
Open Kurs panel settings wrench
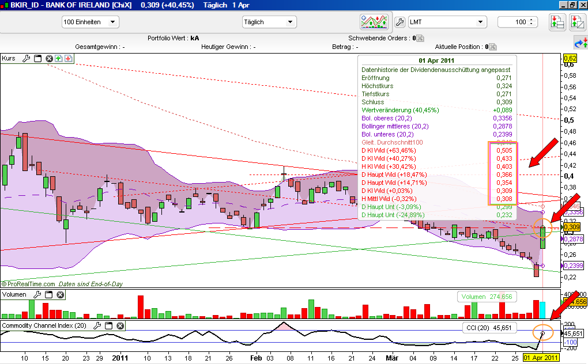(27, 58)
